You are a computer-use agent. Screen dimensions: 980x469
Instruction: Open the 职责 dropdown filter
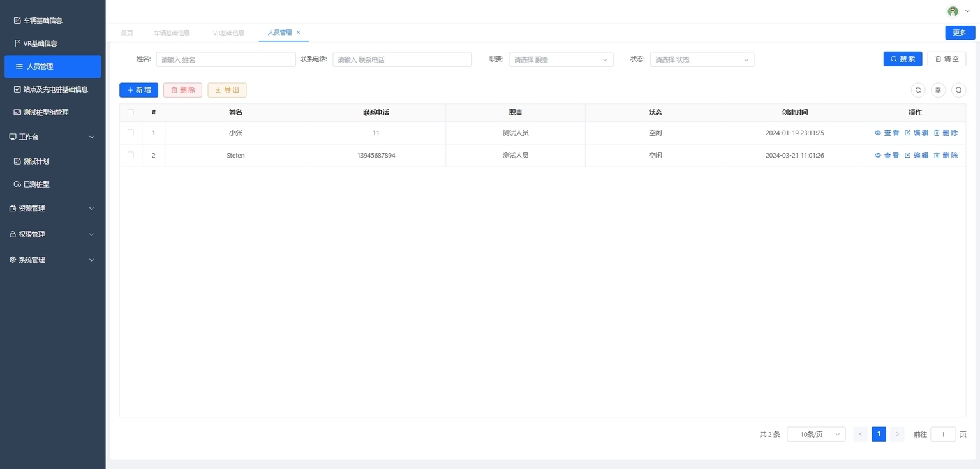560,59
